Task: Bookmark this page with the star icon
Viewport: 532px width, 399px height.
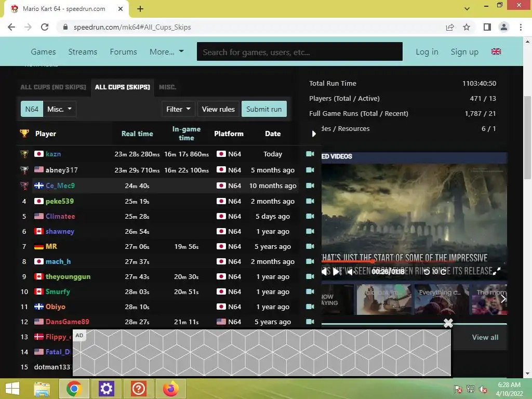Action: coord(467,27)
